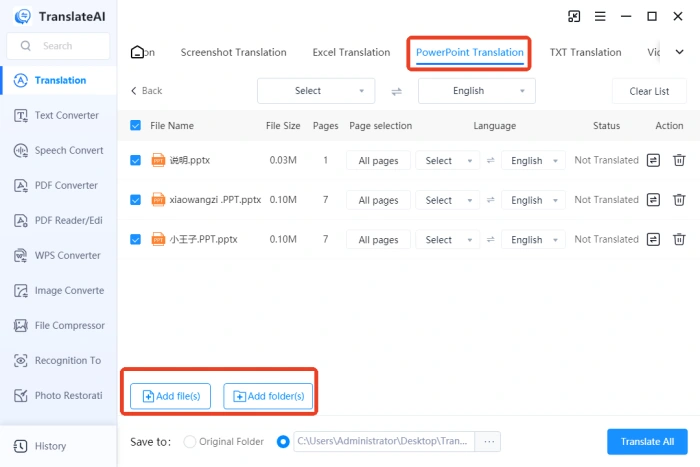
Task: Choose All pages for xiaowangzi .PPT.pptx
Action: pyautogui.click(x=378, y=200)
